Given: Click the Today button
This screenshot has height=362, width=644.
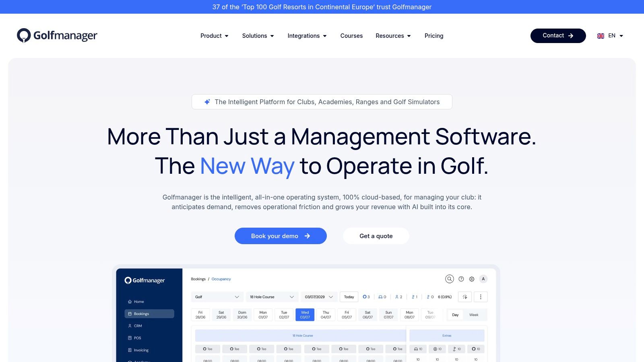Looking at the screenshot, I should point(349,297).
